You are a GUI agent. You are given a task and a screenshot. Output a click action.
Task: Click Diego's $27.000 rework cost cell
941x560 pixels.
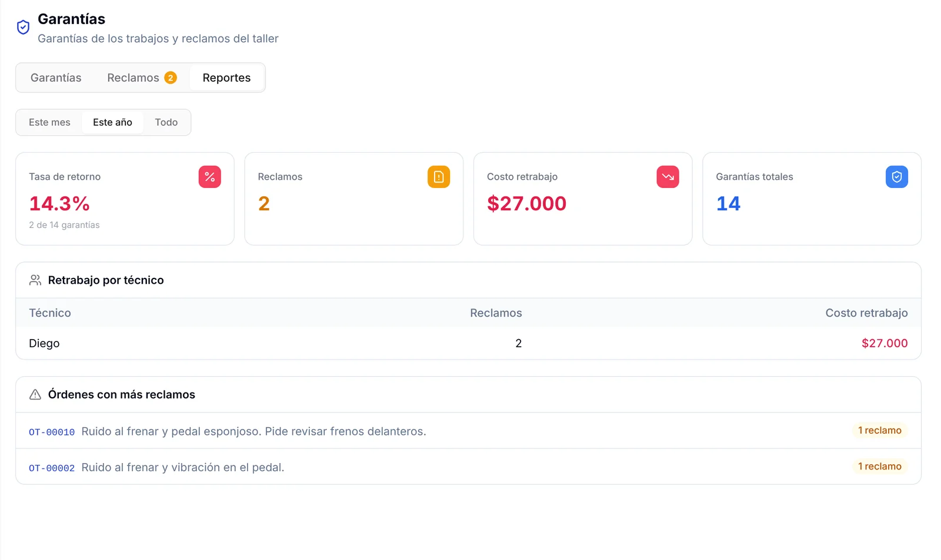tap(885, 343)
